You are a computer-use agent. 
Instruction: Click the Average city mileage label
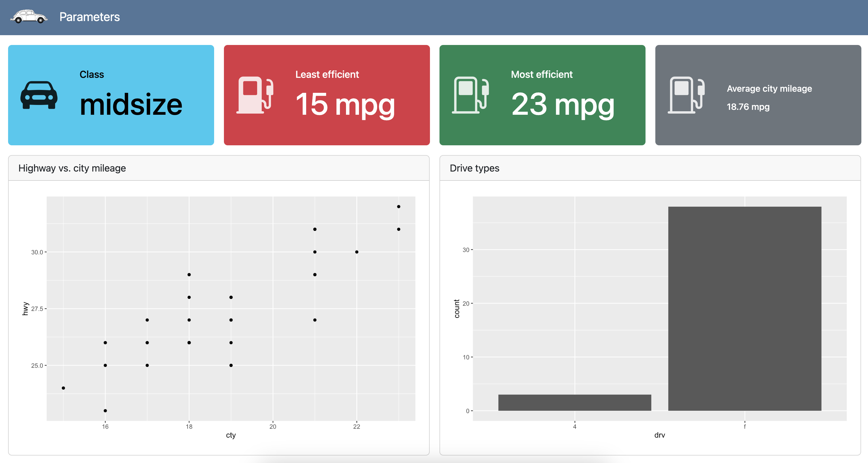click(769, 89)
